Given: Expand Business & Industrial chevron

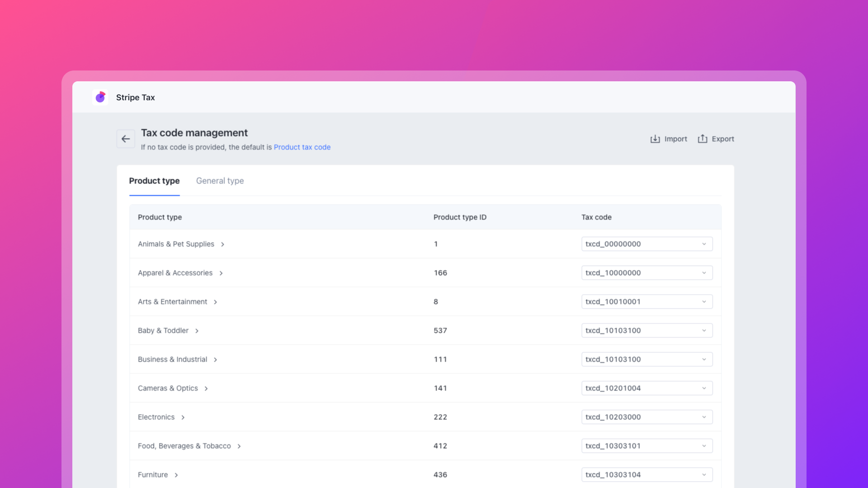Looking at the screenshot, I should (216, 360).
